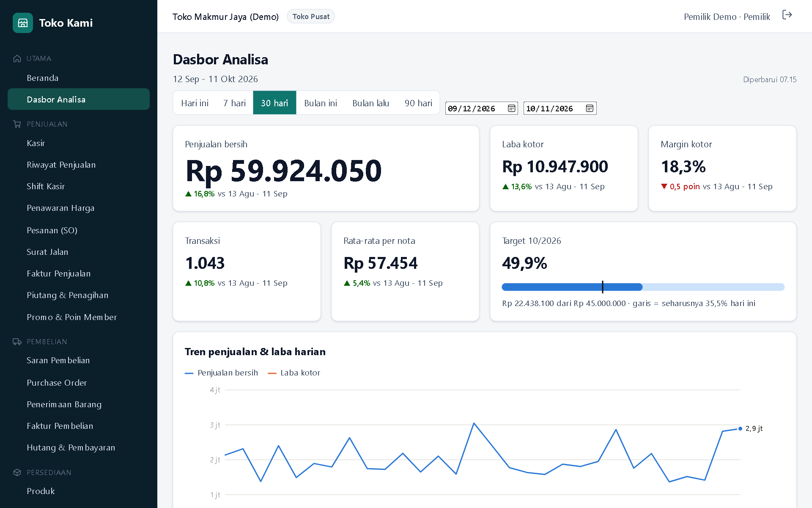This screenshot has width=812, height=508.
Task: Click the cart icon beside PENJUALAN
Action: [17, 124]
